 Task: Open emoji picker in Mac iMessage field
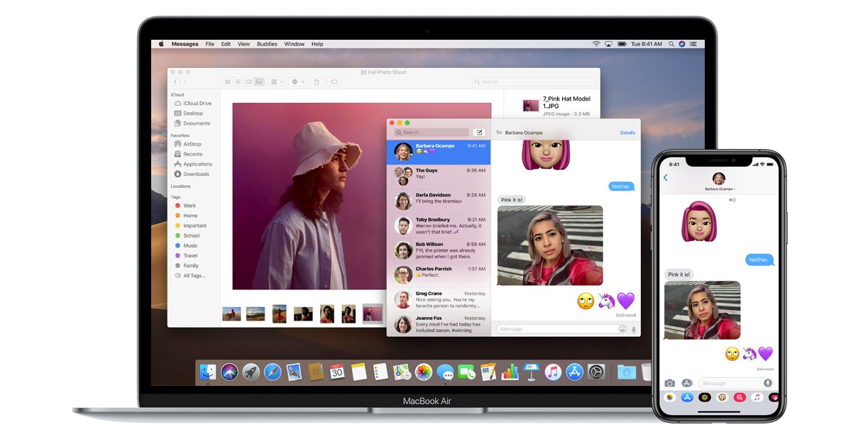(622, 329)
